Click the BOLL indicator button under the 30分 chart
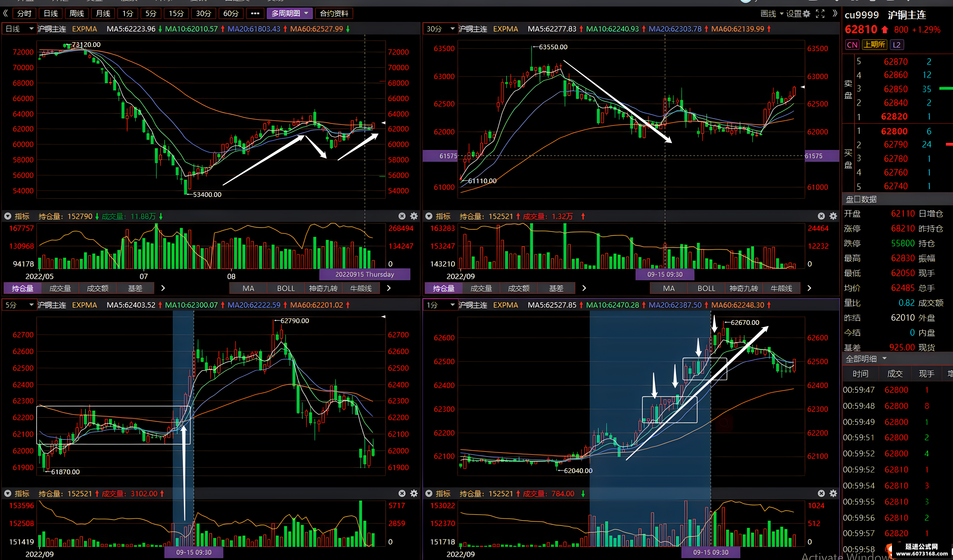 706,288
